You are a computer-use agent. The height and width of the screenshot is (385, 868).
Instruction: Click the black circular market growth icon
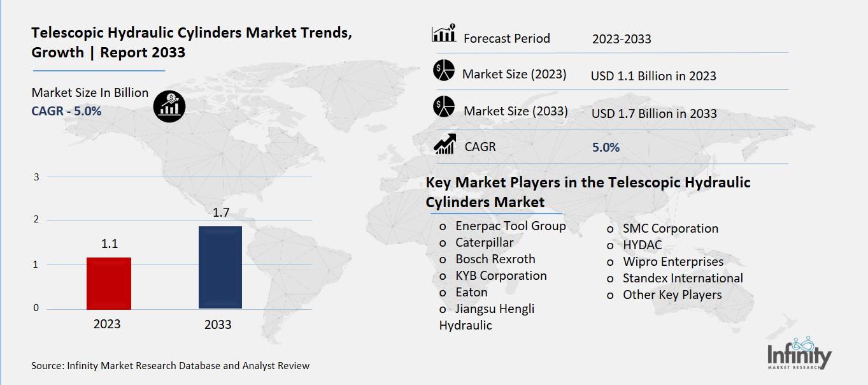[169, 106]
